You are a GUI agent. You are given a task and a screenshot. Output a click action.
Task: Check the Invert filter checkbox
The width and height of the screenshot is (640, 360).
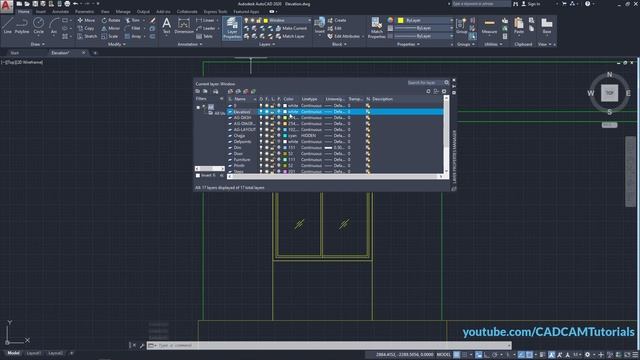click(198, 176)
